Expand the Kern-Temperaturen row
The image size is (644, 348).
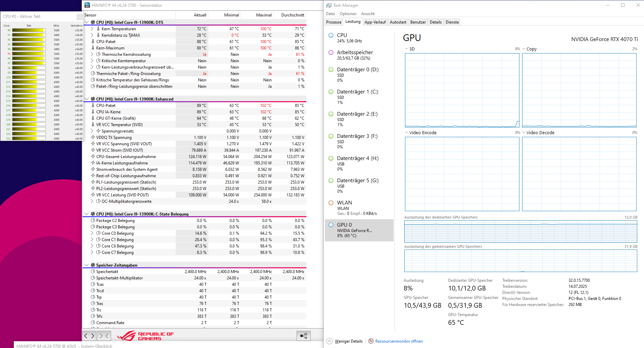click(x=92, y=29)
